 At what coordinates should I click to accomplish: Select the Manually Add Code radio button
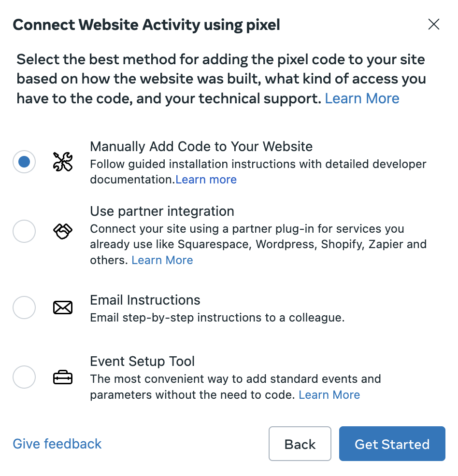click(x=24, y=162)
